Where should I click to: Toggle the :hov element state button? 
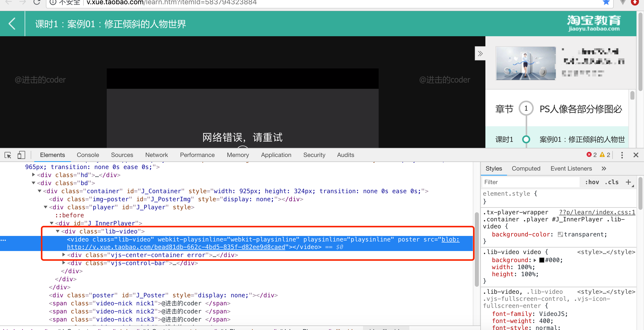tap(592, 182)
